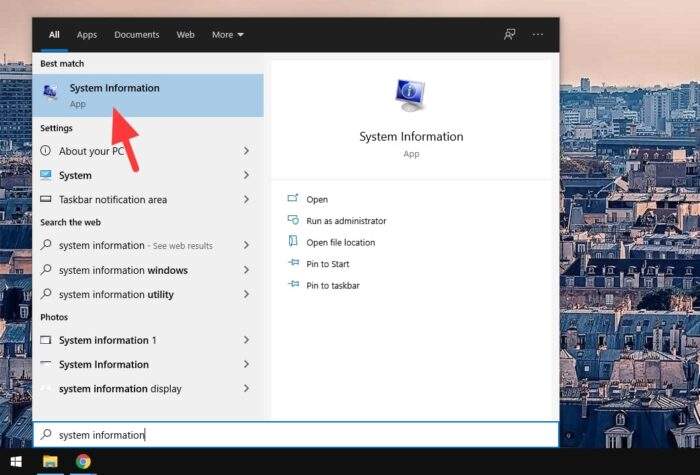Click the Taskbar notification area icon
The image size is (700, 475).
click(46, 199)
